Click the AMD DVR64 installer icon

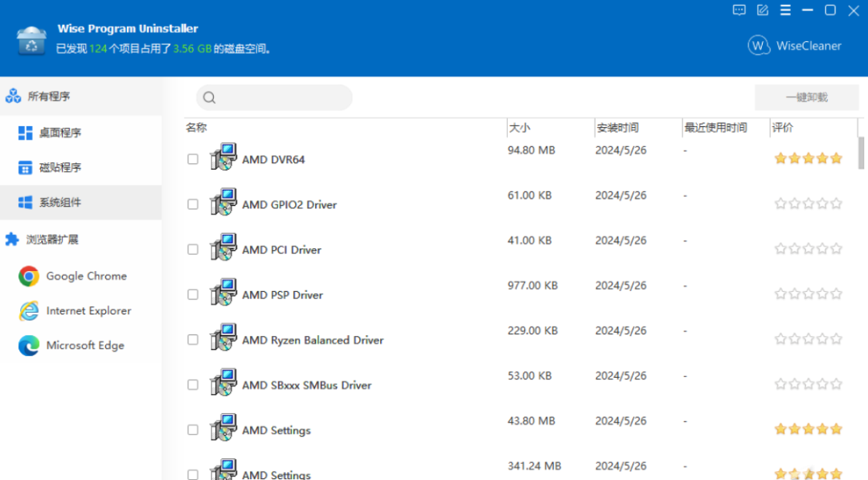(x=223, y=157)
